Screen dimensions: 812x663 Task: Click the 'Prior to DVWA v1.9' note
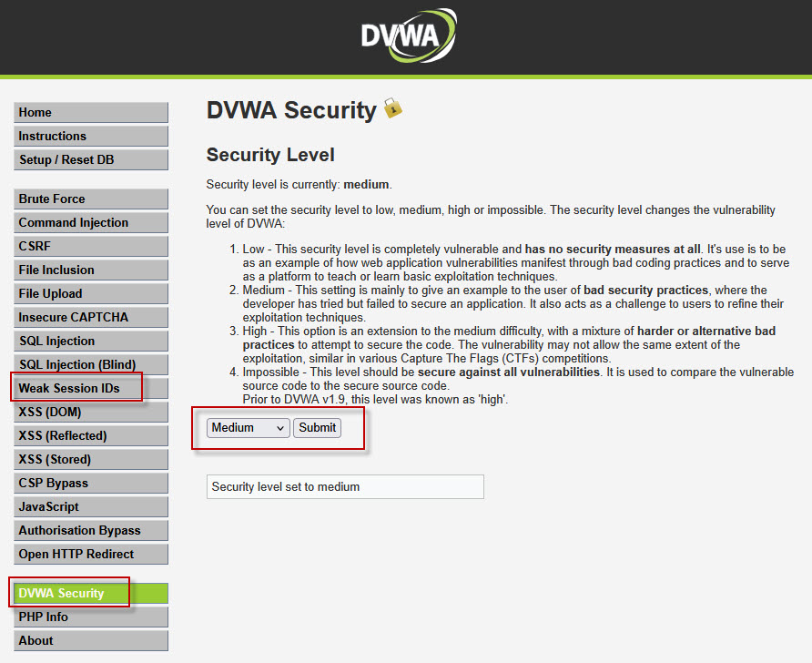pyautogui.click(x=375, y=400)
